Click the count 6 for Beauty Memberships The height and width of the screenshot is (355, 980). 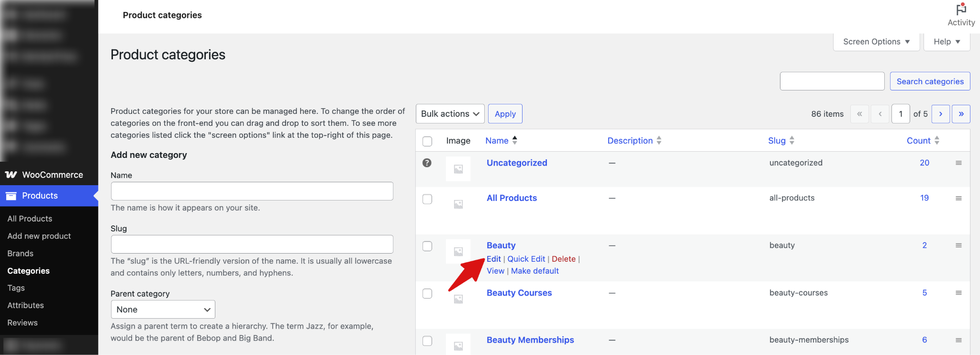[x=924, y=340]
